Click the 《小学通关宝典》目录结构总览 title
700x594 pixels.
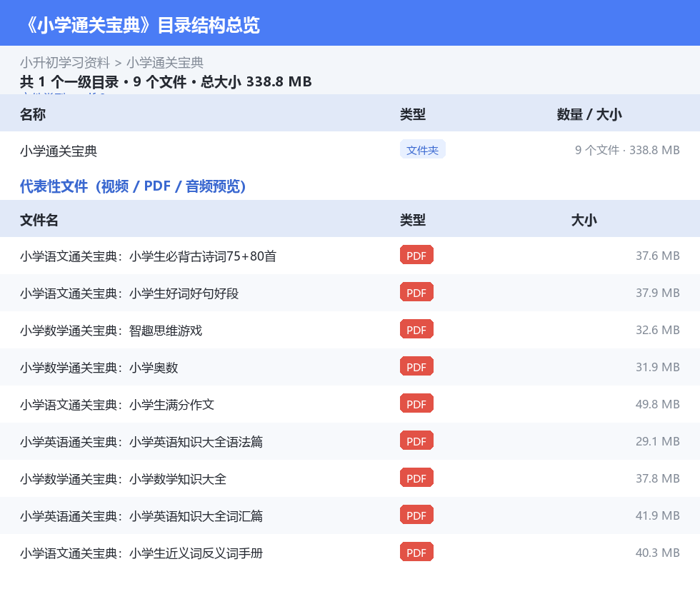pos(141,25)
